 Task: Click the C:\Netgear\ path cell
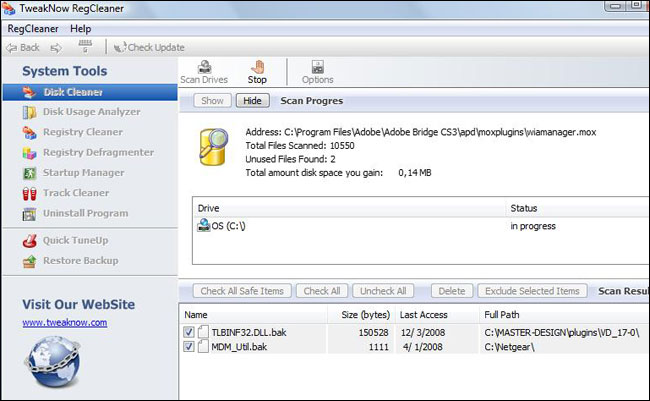pos(509,347)
